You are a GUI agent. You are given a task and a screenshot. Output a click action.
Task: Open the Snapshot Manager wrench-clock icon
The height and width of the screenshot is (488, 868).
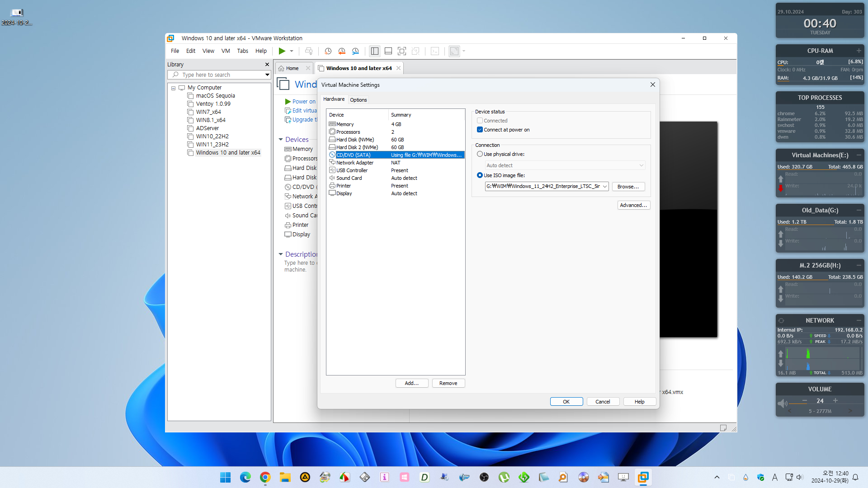[355, 51]
